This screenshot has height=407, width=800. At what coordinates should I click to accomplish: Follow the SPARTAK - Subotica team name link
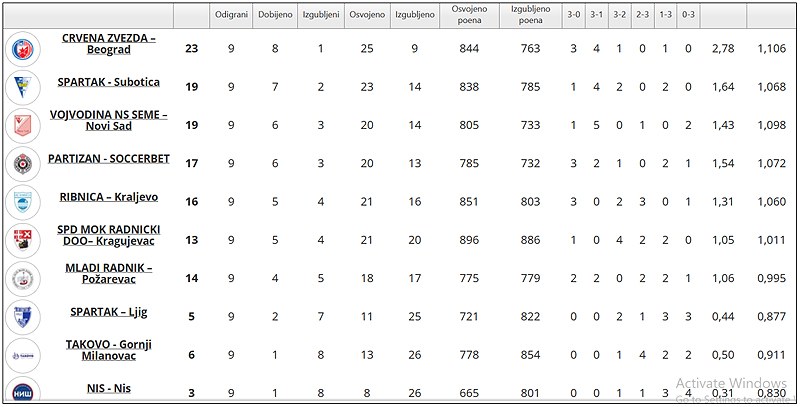109,82
